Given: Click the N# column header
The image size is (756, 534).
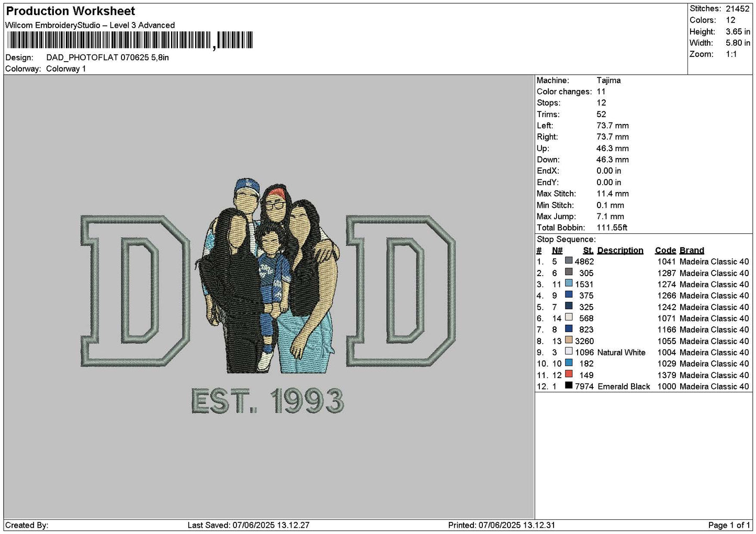Looking at the screenshot, I should 557,251.
